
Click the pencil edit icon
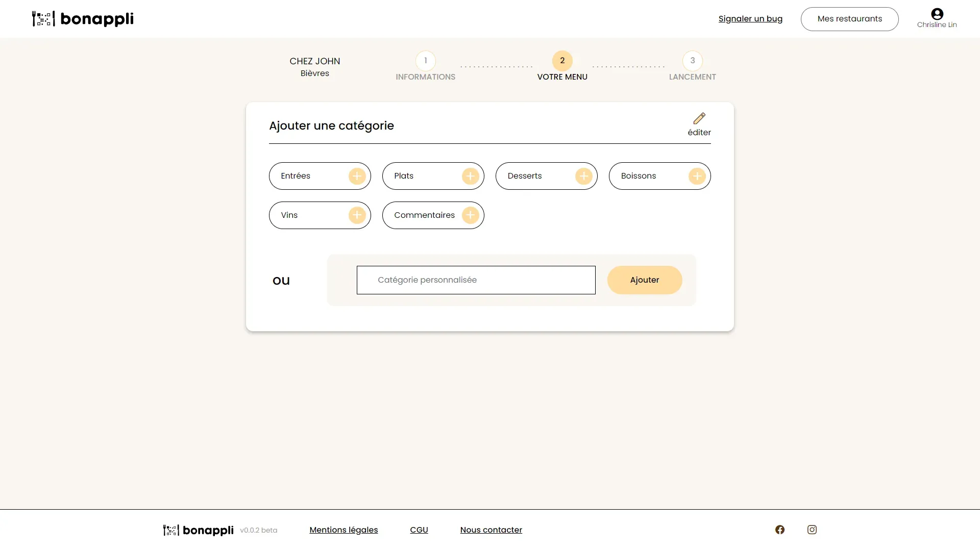tap(699, 118)
